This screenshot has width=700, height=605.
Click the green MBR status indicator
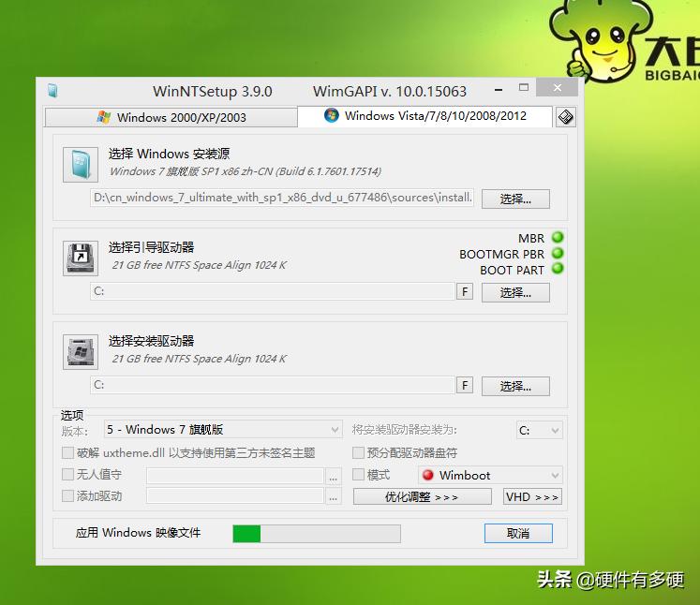coord(558,237)
